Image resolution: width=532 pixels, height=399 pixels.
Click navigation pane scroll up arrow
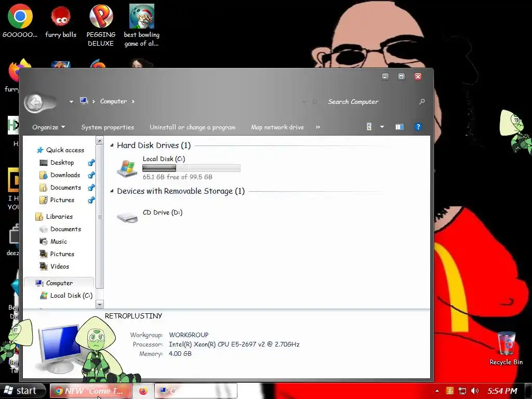(99, 140)
